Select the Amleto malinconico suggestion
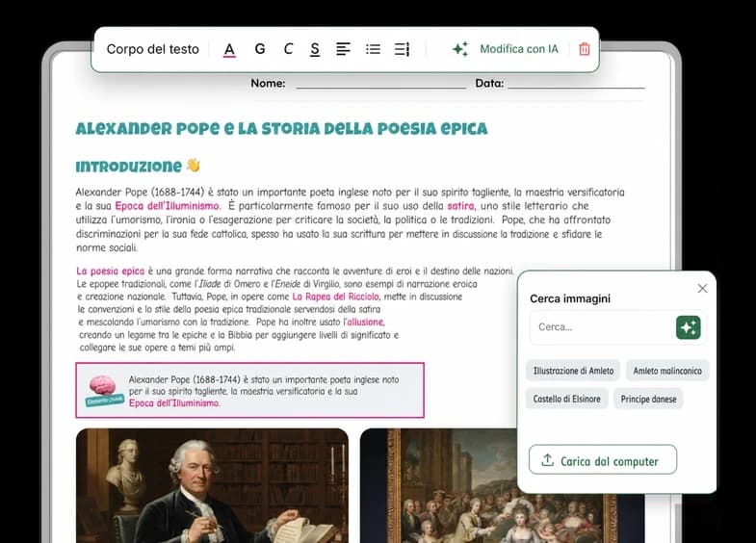The image size is (756, 543). tap(667, 371)
